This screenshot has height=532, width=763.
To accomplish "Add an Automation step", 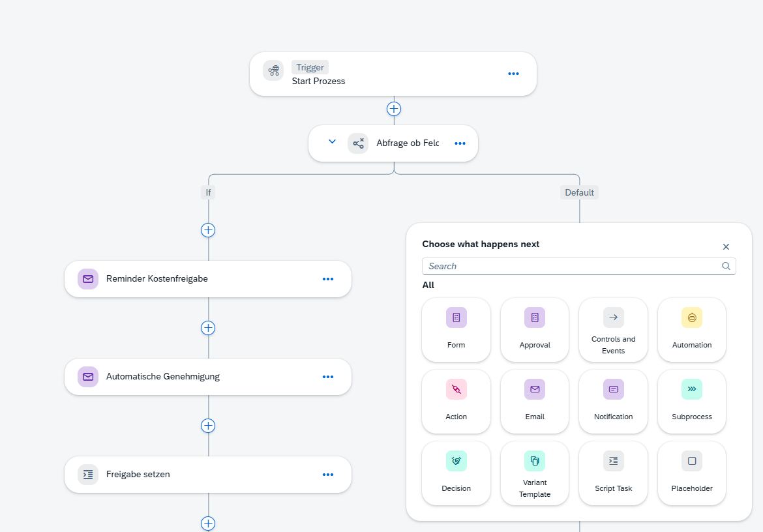I will (x=691, y=330).
